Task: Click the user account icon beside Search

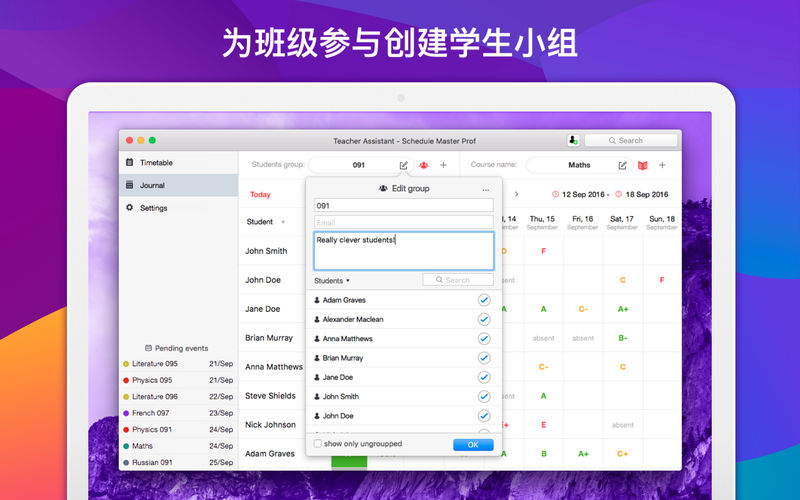Action: coord(573,140)
